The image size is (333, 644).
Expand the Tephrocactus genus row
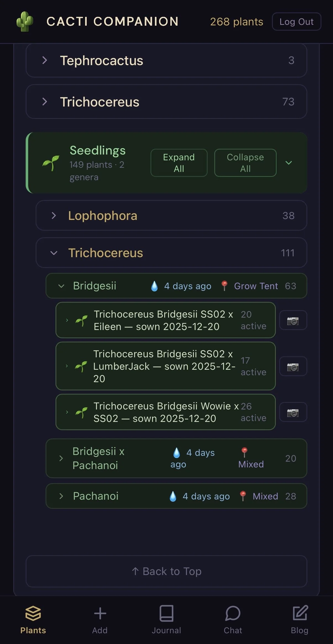tap(166, 60)
